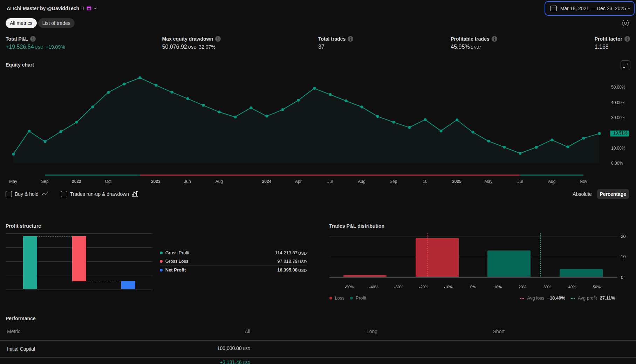Click the Profit factor info icon

coord(627,39)
